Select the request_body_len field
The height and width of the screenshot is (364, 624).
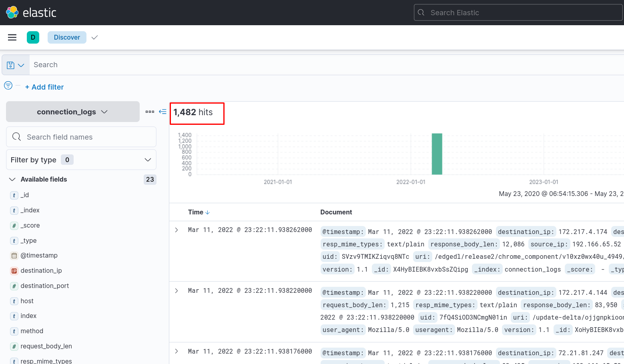coord(46,346)
